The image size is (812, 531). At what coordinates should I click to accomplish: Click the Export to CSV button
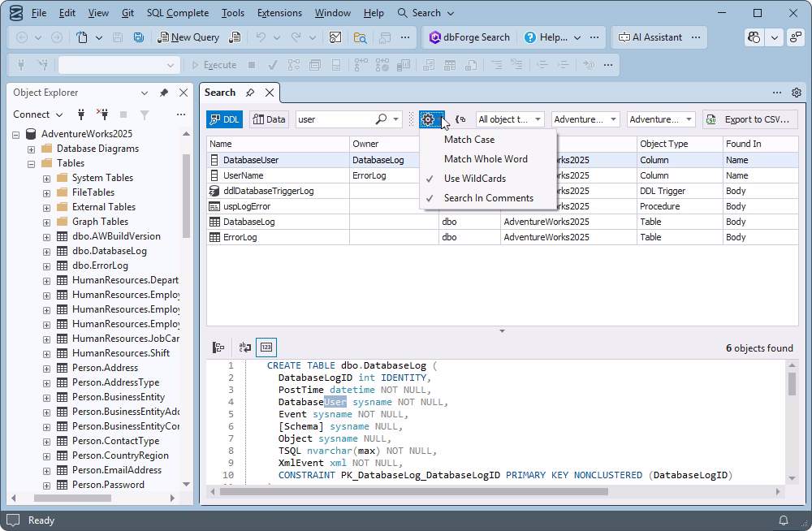point(750,119)
